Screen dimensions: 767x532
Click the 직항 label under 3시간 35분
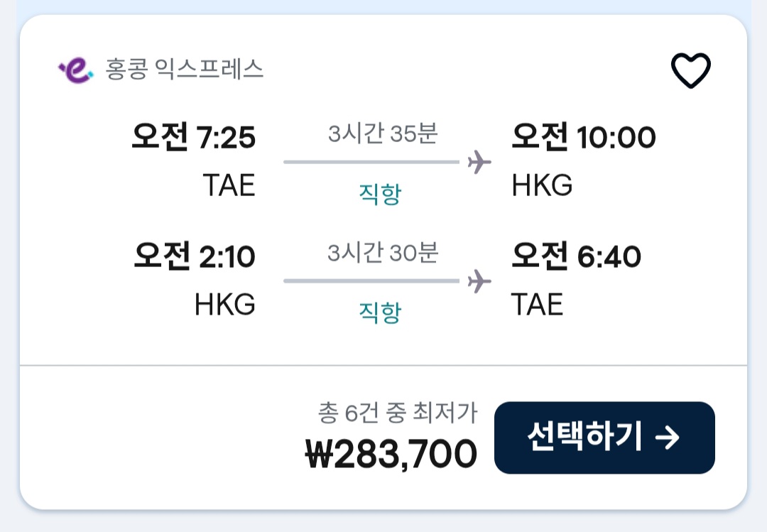tap(379, 193)
